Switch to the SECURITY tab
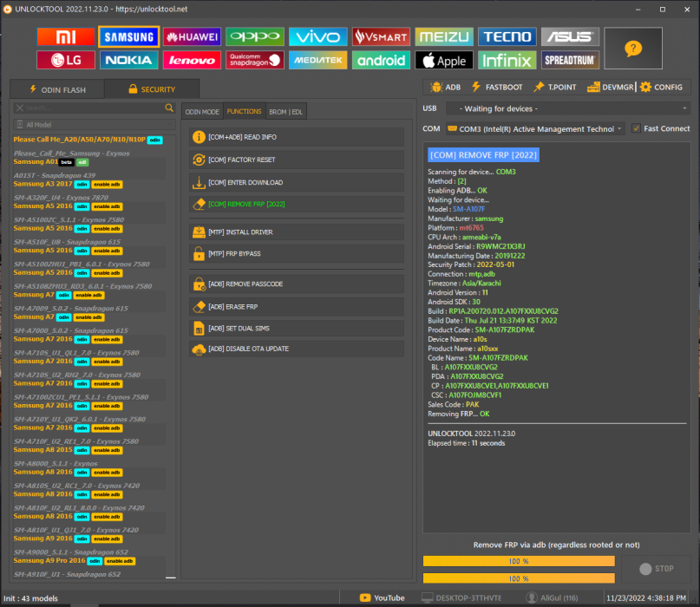This screenshot has height=607, width=700. coord(152,89)
